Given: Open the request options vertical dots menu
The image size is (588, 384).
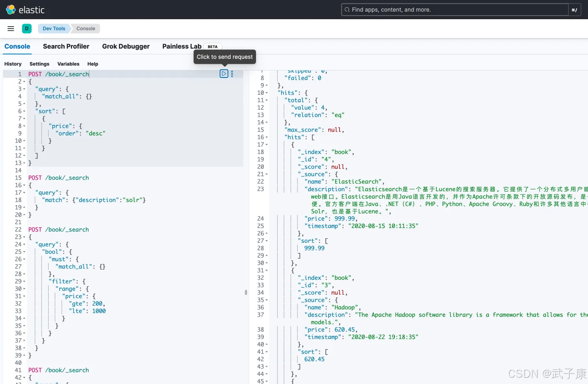Looking at the screenshot, I should click(232, 74).
